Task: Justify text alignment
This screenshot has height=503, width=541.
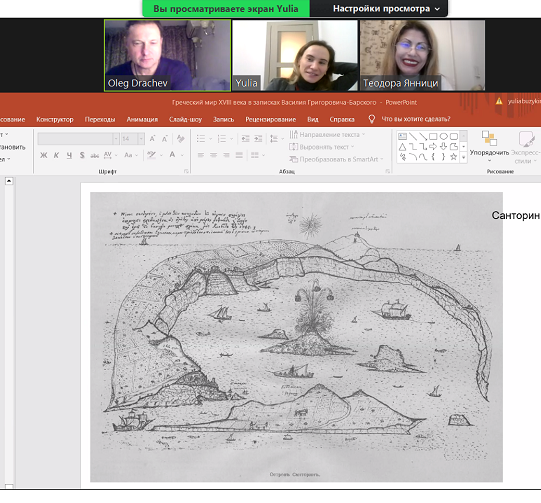Action: (239, 155)
